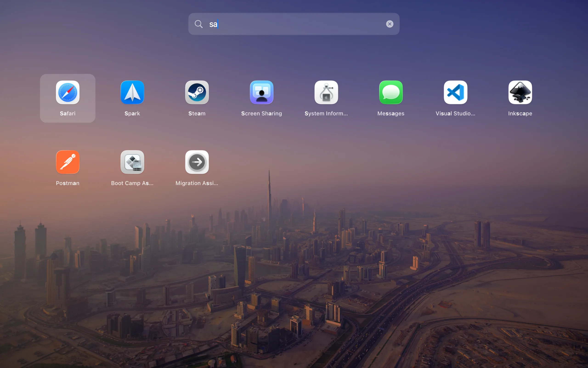
Task: Open the Steam app icon
Action: pos(197,92)
